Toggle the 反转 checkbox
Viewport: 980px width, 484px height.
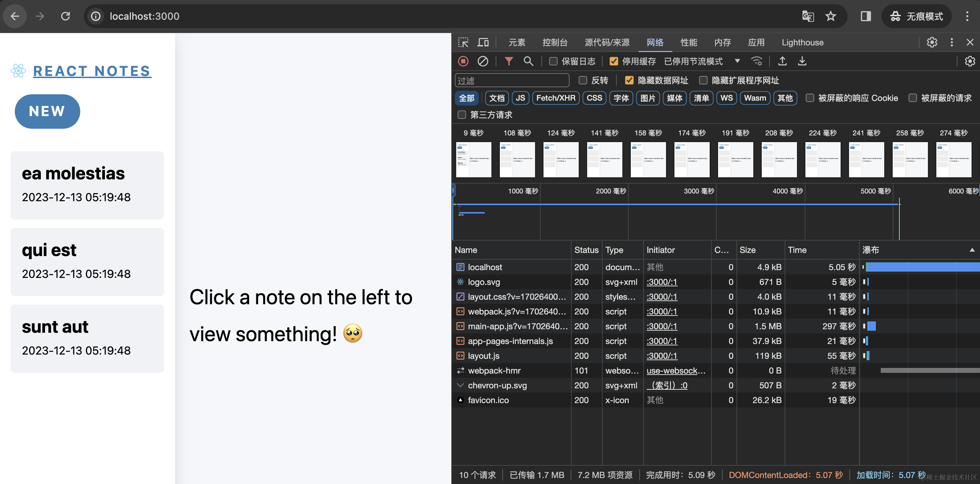tap(583, 80)
